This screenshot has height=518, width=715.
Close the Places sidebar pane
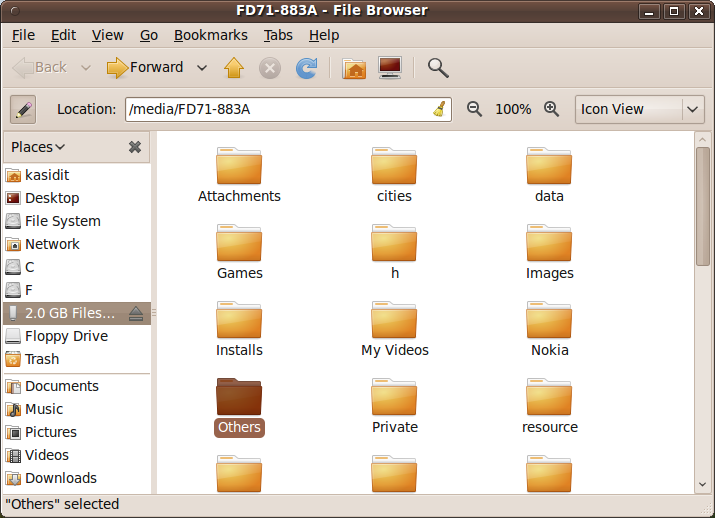pyautogui.click(x=135, y=147)
